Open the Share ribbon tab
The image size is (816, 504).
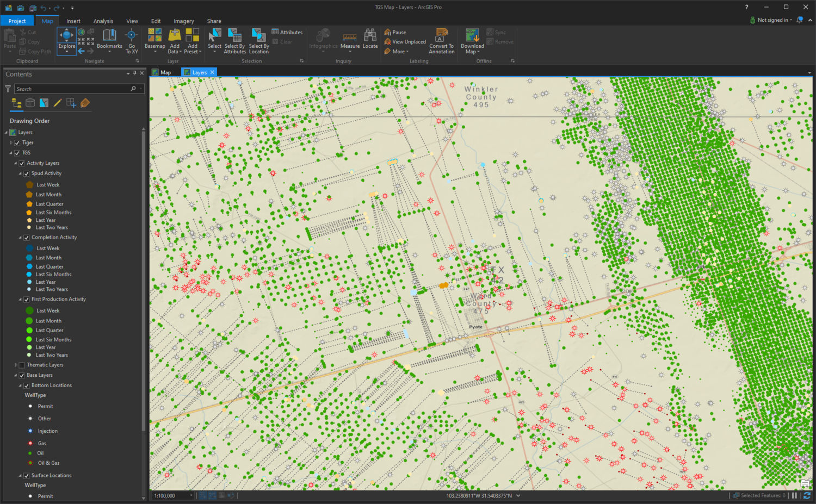(x=214, y=21)
